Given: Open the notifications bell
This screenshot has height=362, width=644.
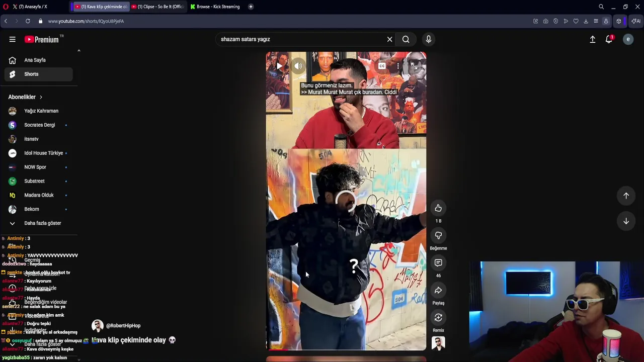Looking at the screenshot, I should click(x=609, y=39).
